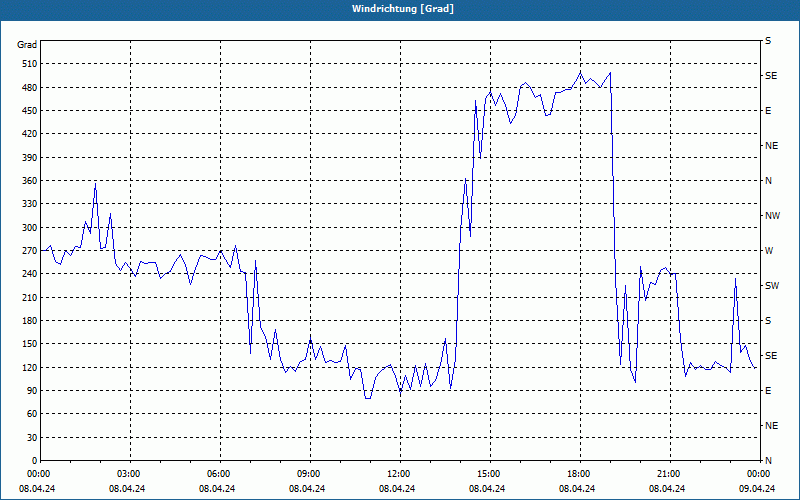Click the 08.04.24 date under 12:00
Viewport: 800px width, 500px height.
pos(397,489)
